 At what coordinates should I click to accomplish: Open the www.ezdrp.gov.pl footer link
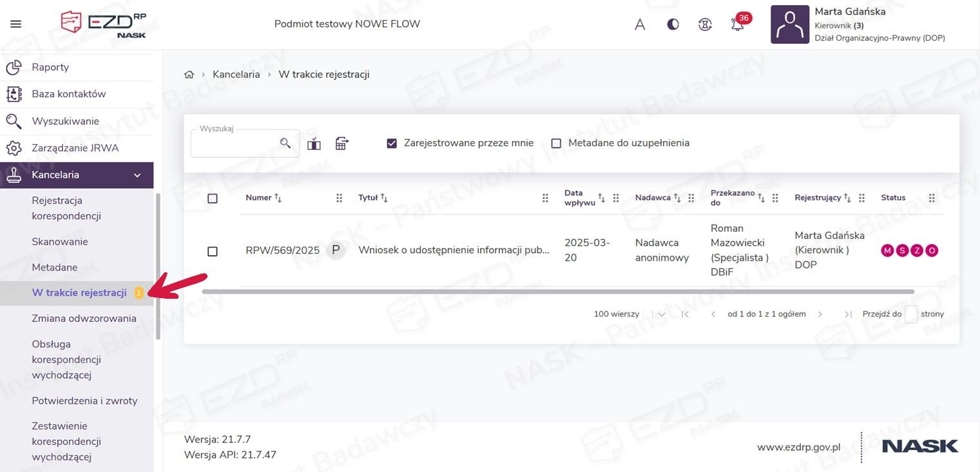(x=798, y=447)
